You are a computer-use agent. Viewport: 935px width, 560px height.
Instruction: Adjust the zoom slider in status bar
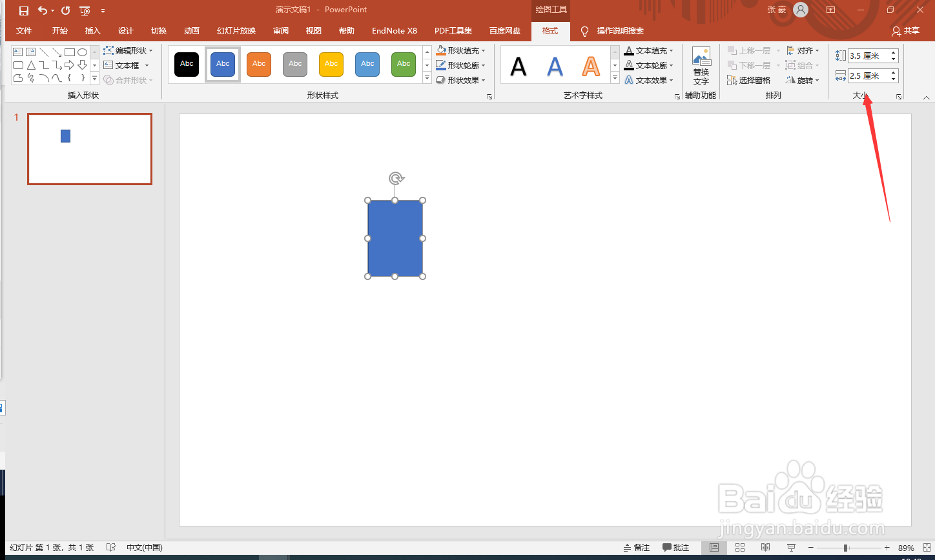pos(850,548)
